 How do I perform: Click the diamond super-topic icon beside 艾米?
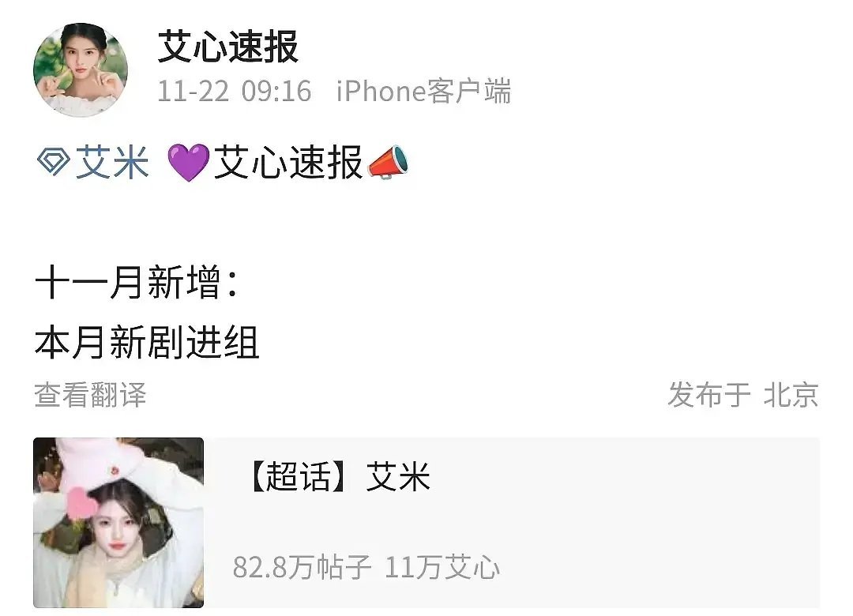click(x=53, y=162)
